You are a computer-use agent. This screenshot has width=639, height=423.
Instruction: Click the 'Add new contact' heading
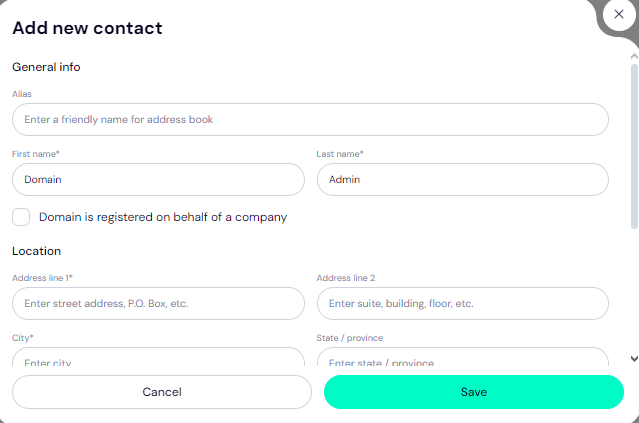pos(87,28)
